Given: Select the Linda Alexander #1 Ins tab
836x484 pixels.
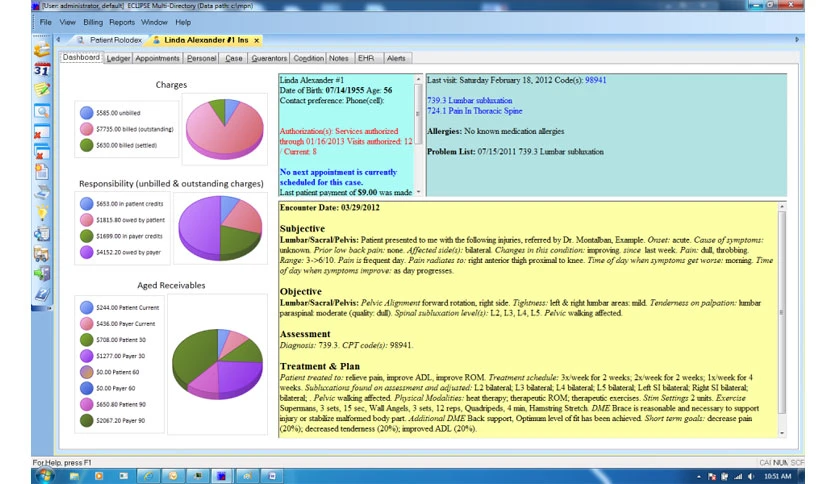Looking at the screenshot, I should pyautogui.click(x=206, y=40).
